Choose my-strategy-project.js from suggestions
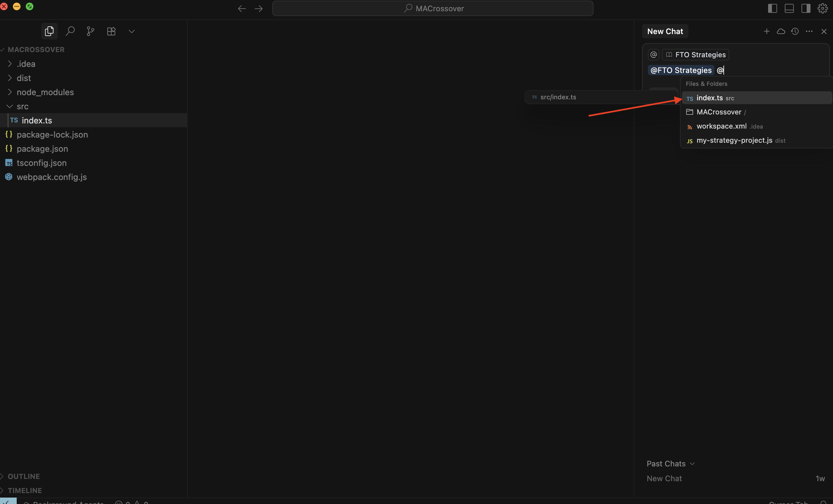The image size is (833, 504). (734, 140)
